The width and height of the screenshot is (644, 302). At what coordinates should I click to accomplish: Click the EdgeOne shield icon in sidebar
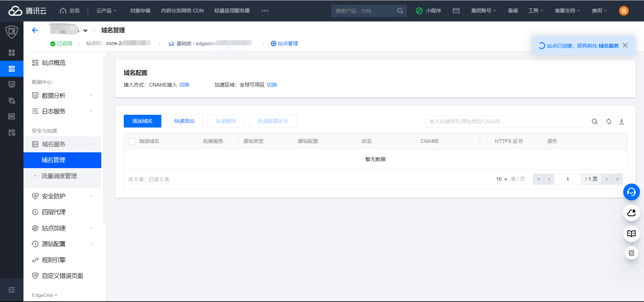[12, 32]
